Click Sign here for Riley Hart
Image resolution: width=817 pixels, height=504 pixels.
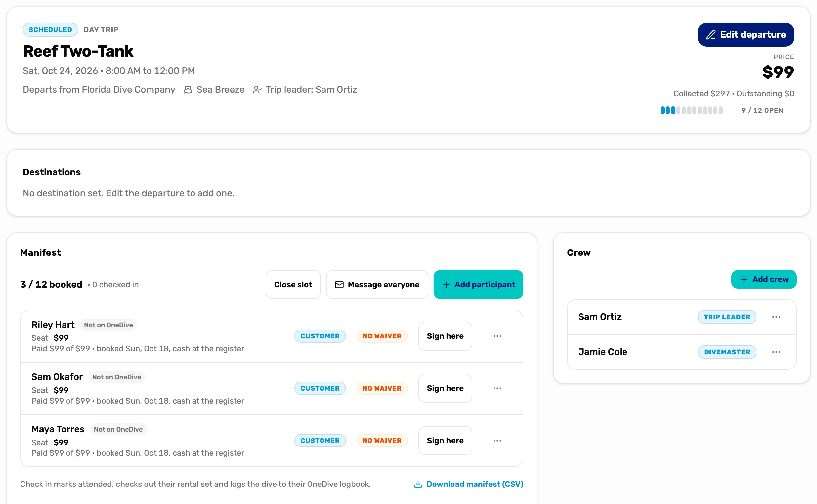[445, 336]
